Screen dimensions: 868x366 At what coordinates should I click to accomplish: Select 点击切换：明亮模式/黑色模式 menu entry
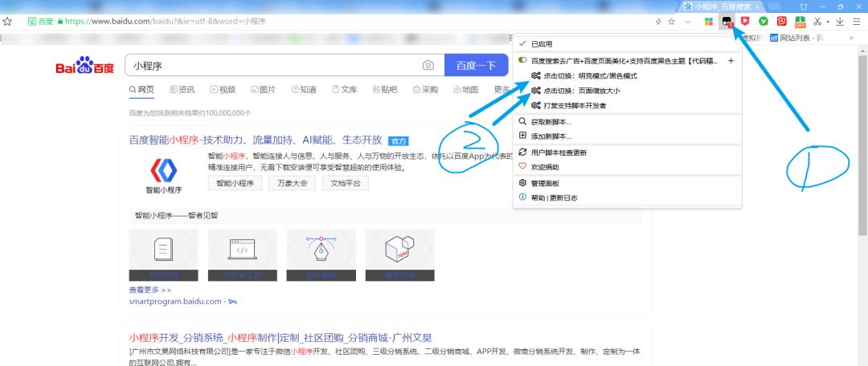click(627, 75)
